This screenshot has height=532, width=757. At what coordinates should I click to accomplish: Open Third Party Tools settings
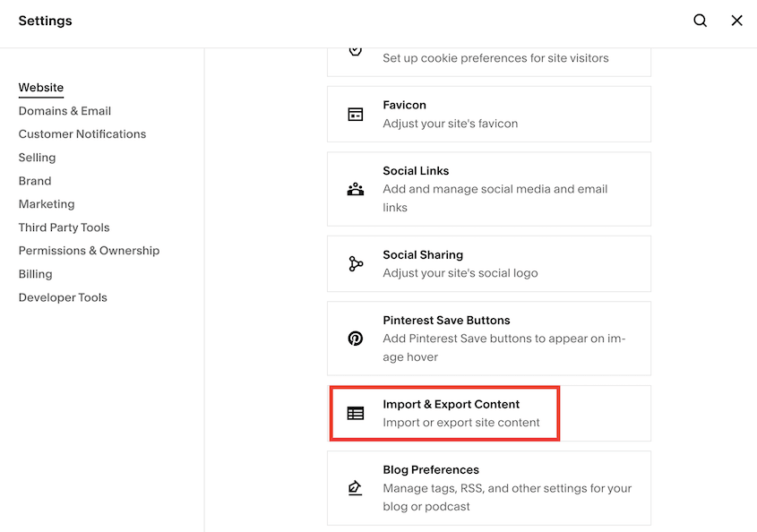point(64,227)
